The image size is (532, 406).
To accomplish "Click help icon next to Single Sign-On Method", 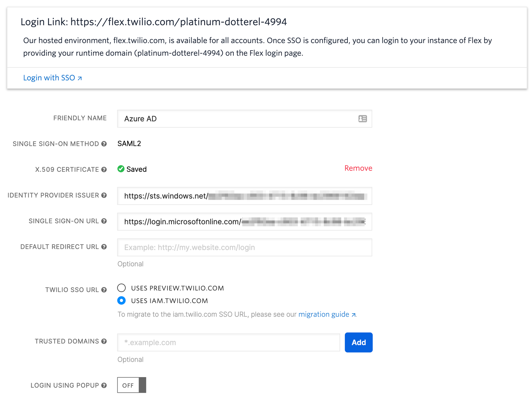I will [x=104, y=144].
